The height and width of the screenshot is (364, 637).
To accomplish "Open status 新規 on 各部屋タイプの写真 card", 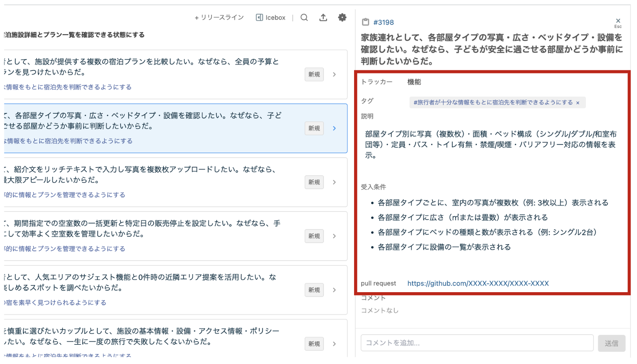I will coord(314,129).
